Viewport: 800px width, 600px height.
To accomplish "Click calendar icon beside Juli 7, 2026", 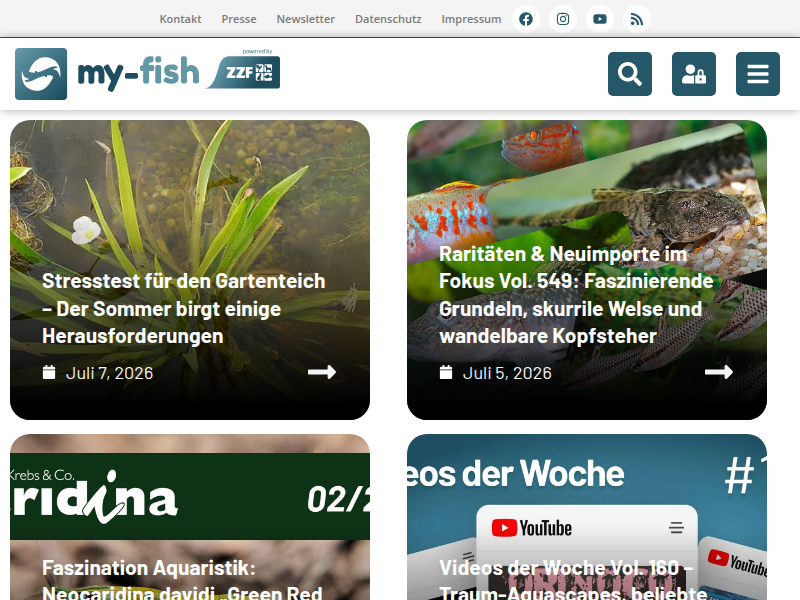I will [49, 372].
